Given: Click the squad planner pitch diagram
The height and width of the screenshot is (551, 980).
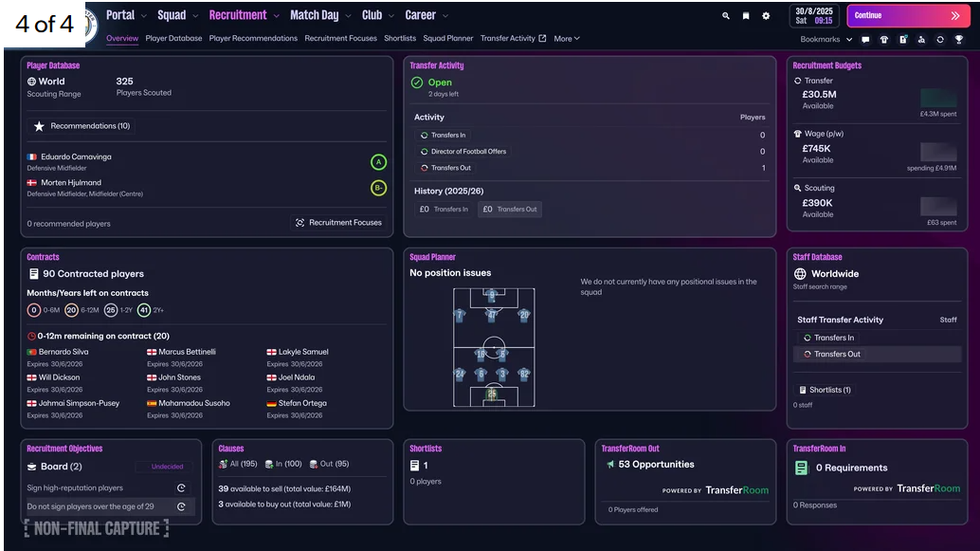Looking at the screenshot, I should [x=494, y=347].
